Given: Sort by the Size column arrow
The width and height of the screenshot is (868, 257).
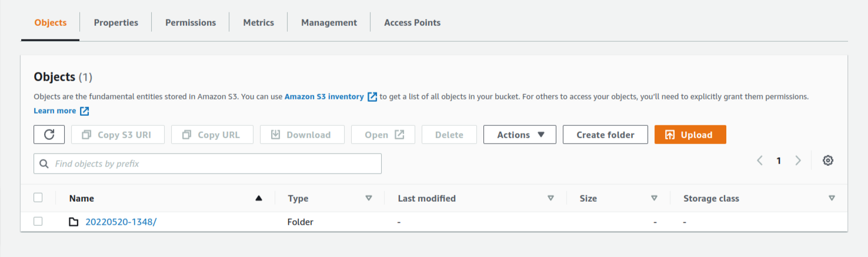Looking at the screenshot, I should click(654, 198).
